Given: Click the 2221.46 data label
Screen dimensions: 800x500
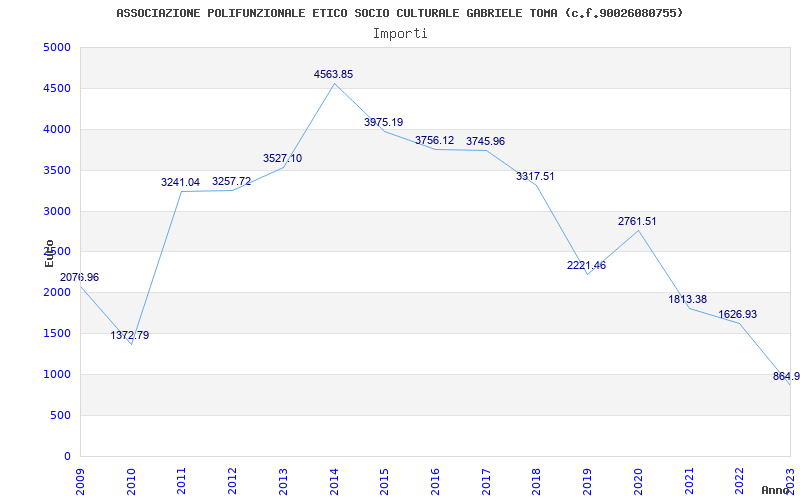Looking at the screenshot, I should [587, 266].
